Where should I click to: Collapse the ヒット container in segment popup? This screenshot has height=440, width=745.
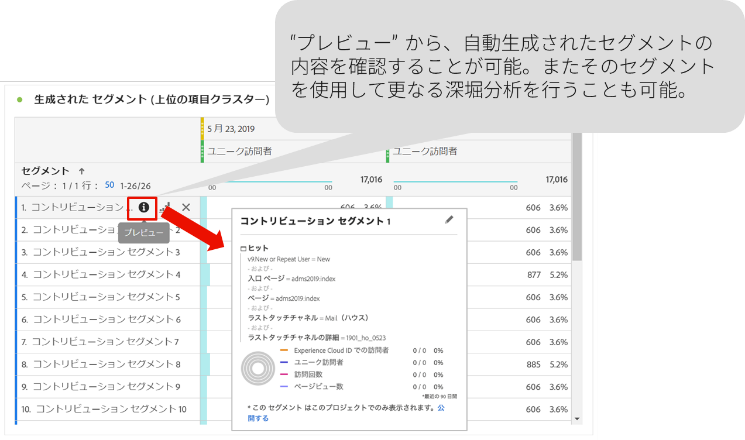pyautogui.click(x=244, y=247)
